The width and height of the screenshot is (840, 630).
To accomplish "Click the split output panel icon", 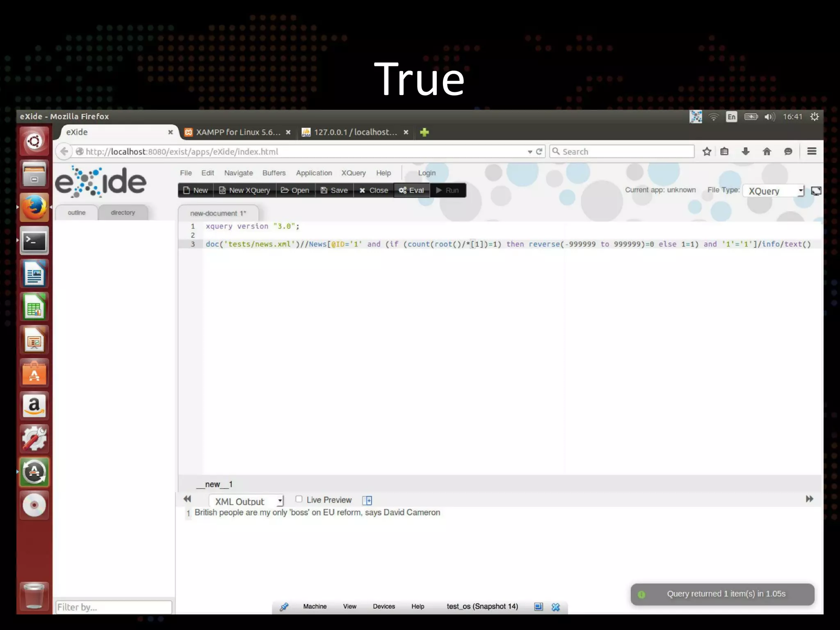I will pos(367,500).
